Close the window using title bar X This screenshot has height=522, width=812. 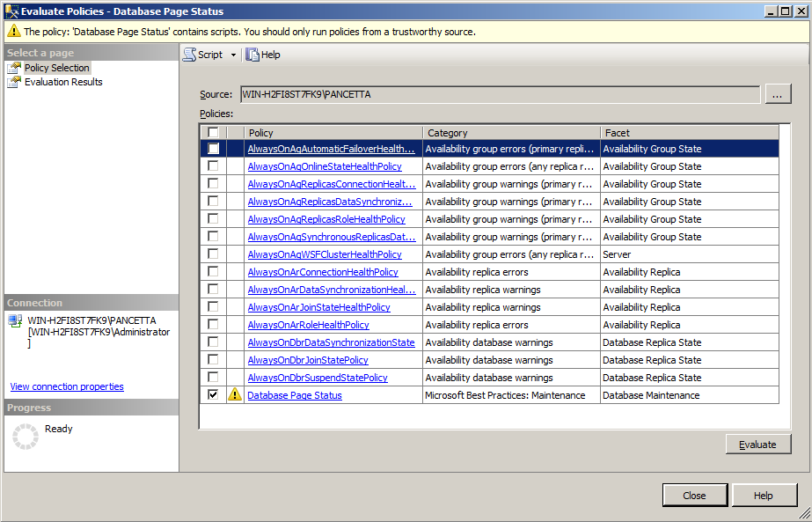point(801,11)
